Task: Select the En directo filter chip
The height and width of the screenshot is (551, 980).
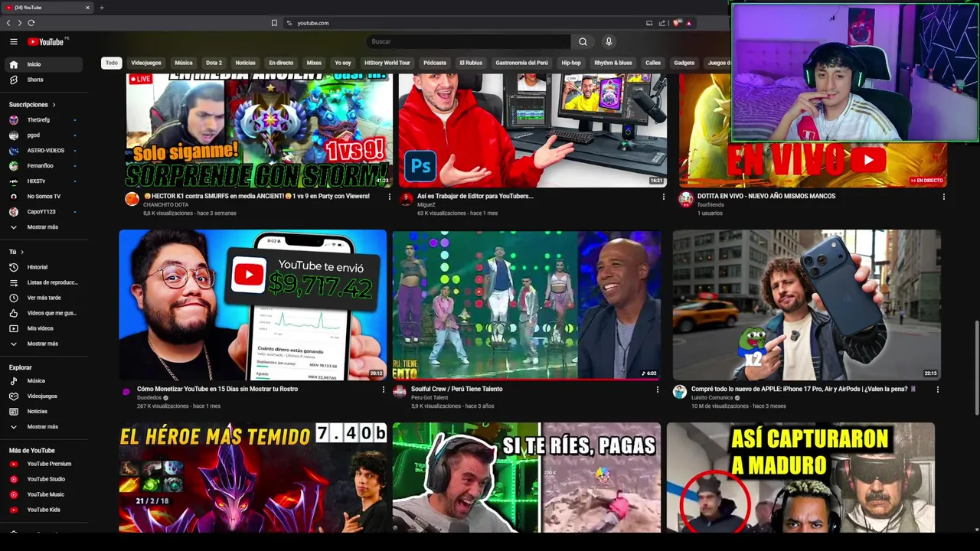Action: point(281,63)
